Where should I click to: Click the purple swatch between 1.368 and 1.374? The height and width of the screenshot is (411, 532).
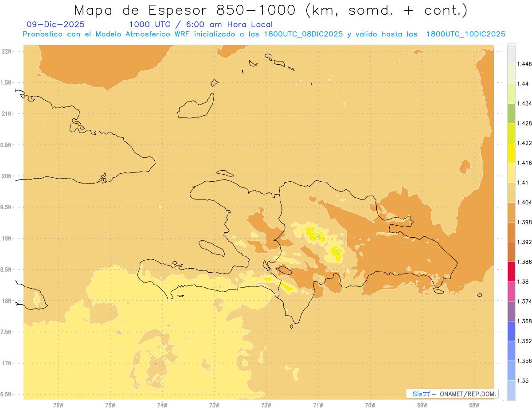[512, 311]
